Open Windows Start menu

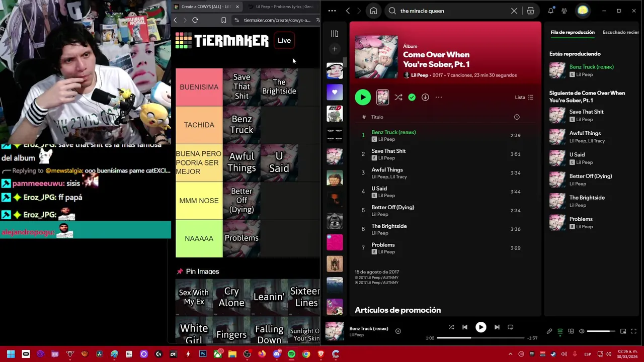[x=11, y=354]
